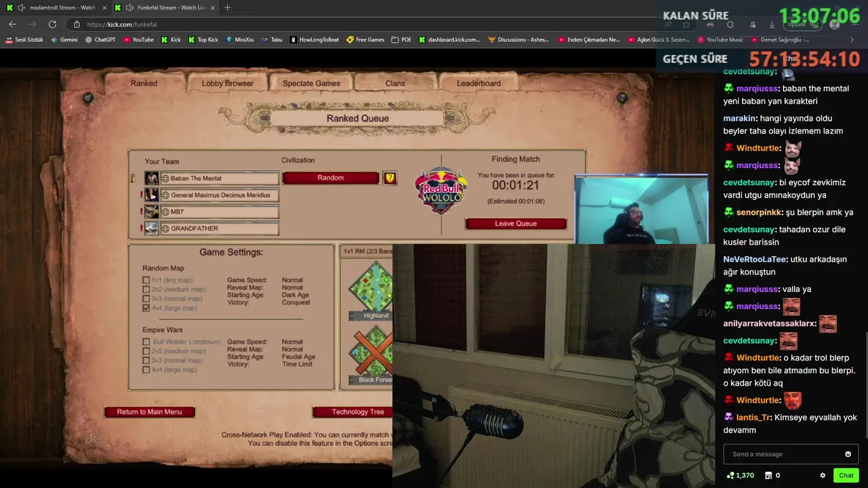Open the chat shop storefront icon
This screenshot has height=488, width=868.
[x=768, y=475]
